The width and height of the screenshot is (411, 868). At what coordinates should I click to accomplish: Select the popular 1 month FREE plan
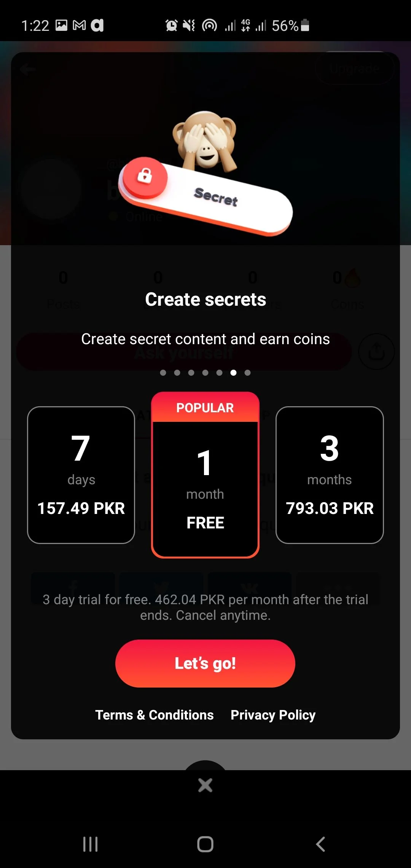[x=205, y=475]
